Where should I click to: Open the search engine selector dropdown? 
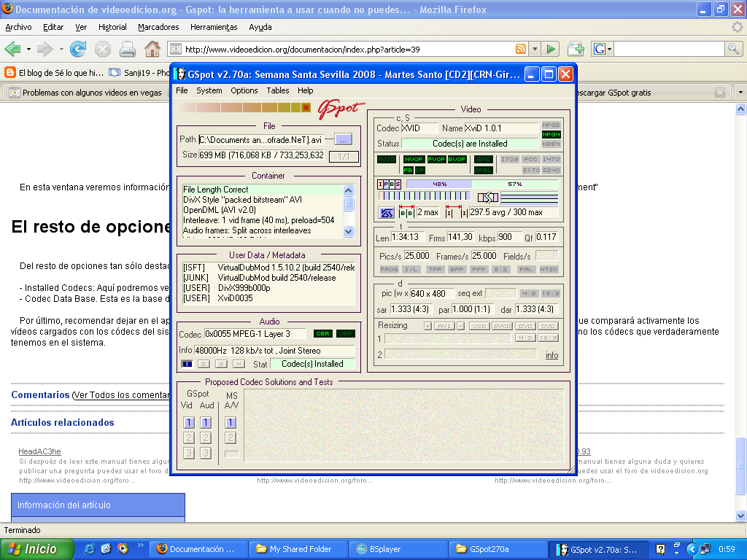tap(609, 49)
